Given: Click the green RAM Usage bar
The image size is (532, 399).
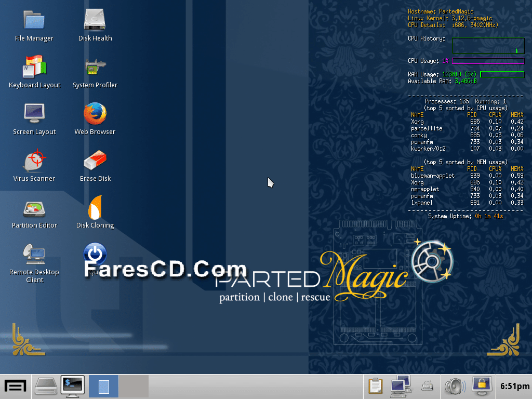Looking at the screenshot, I should [x=502, y=74].
